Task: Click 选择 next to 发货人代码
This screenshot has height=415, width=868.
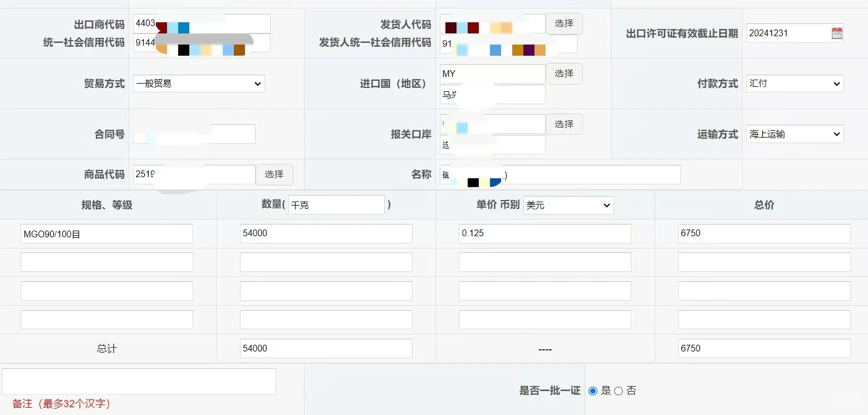Action: (x=563, y=23)
